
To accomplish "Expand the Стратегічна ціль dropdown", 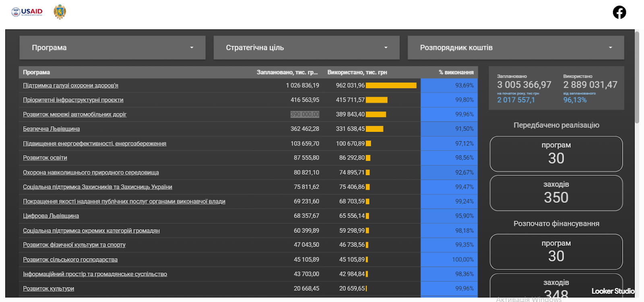I will click(x=306, y=47).
